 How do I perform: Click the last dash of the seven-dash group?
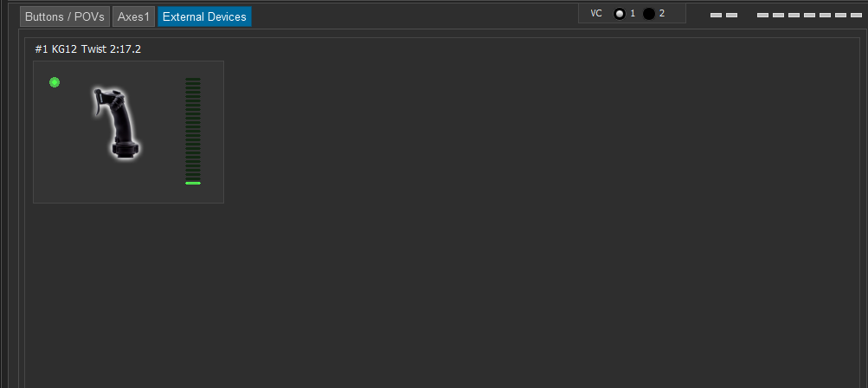click(x=856, y=15)
